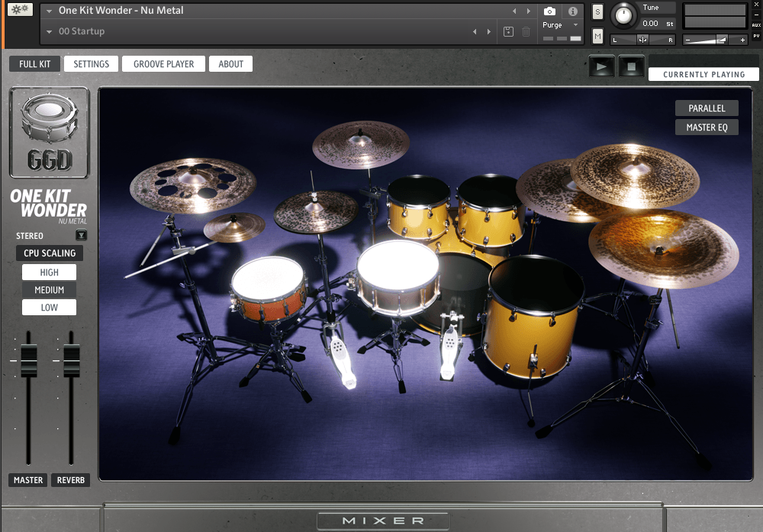Open the info view icon
Image resolution: width=763 pixels, height=532 pixels.
573,11
